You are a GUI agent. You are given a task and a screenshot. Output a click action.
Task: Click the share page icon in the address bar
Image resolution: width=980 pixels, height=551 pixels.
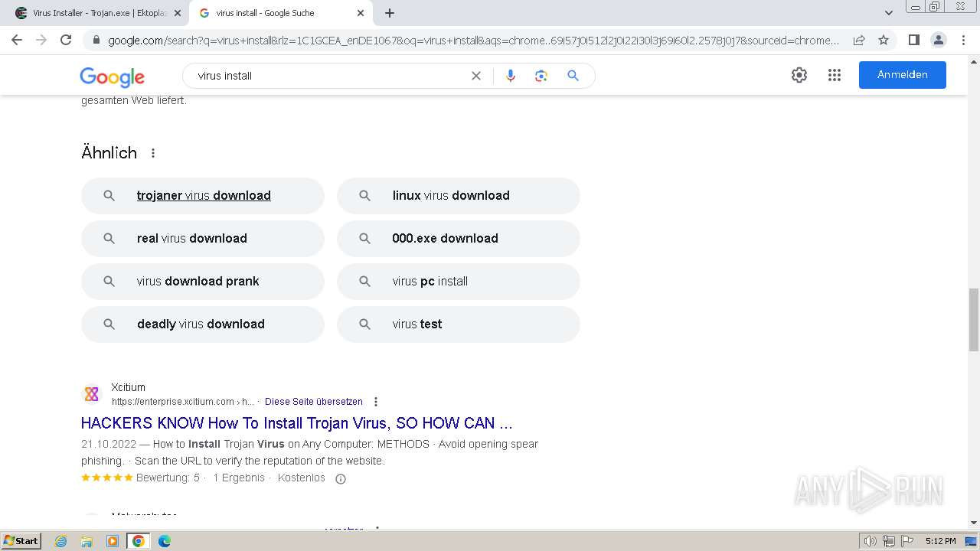tap(859, 40)
